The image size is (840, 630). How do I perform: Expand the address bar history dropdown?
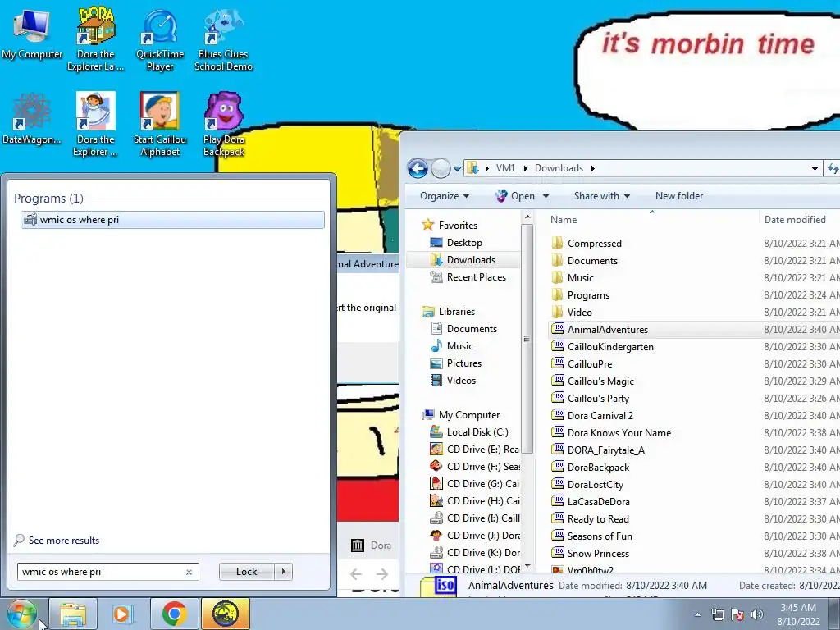click(815, 168)
